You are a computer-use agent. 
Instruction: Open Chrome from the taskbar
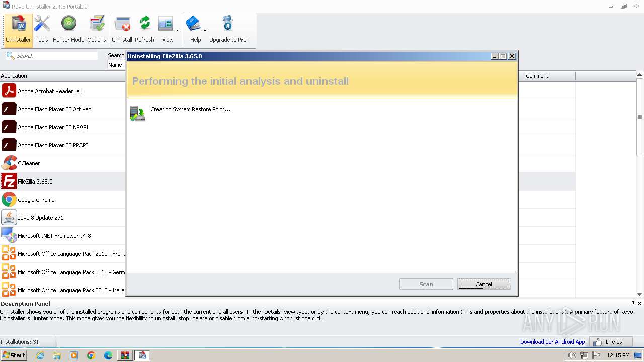[91, 355]
